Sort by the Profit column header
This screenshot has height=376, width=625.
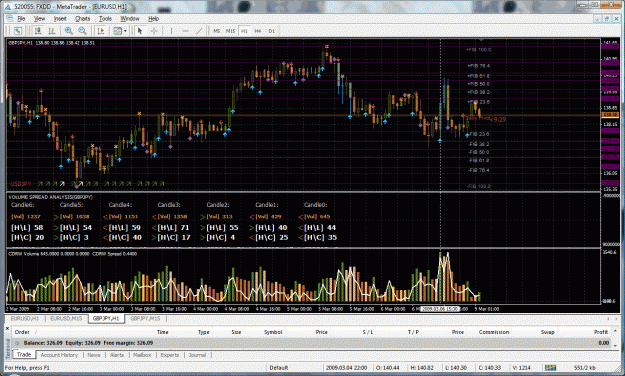pos(601,332)
